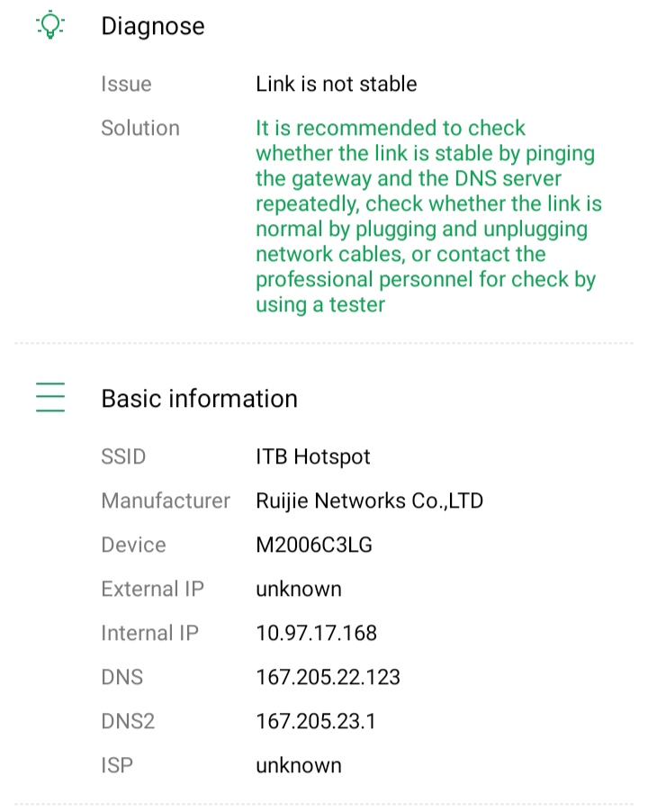Viewport: 648px width, 812px height.
Task: Select the DNS2 address 167.205.23.1
Action: click(316, 721)
